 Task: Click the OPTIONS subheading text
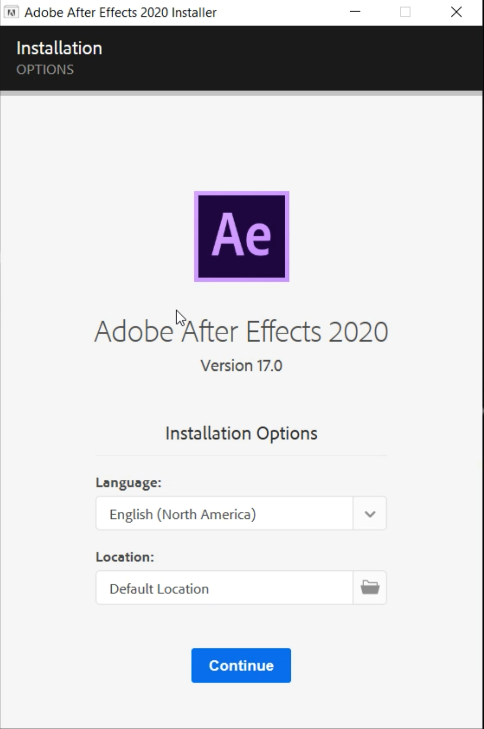(45, 70)
